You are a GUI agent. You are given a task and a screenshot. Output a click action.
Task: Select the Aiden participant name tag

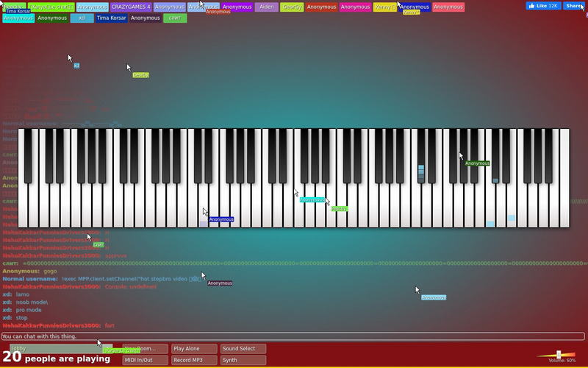(x=267, y=7)
